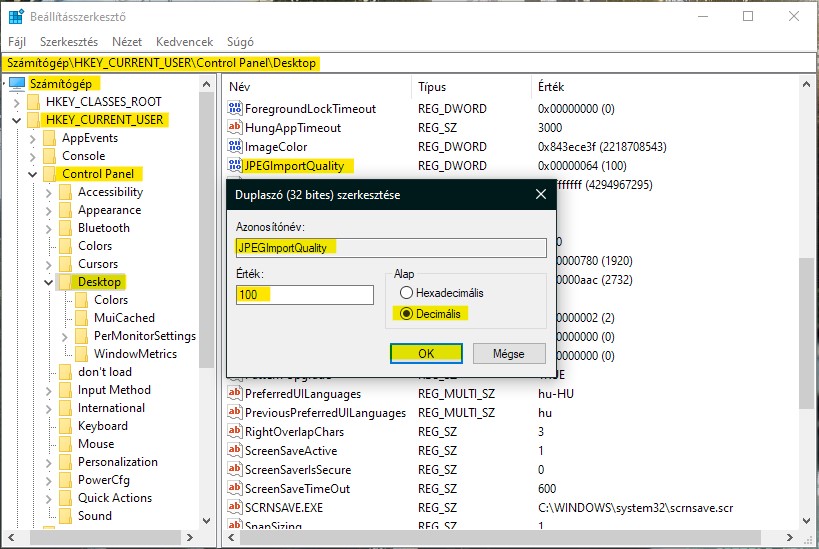Cancel the dialog with Mégse
This screenshot has width=819, height=549.
pos(509,353)
